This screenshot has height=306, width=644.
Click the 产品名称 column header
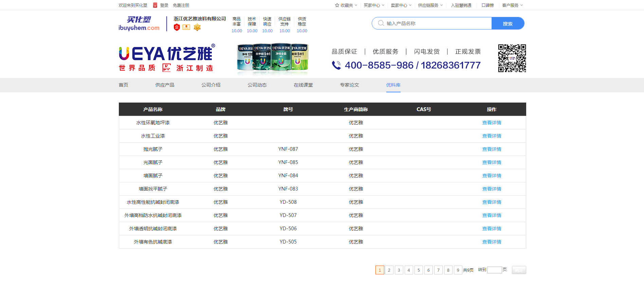click(x=153, y=109)
